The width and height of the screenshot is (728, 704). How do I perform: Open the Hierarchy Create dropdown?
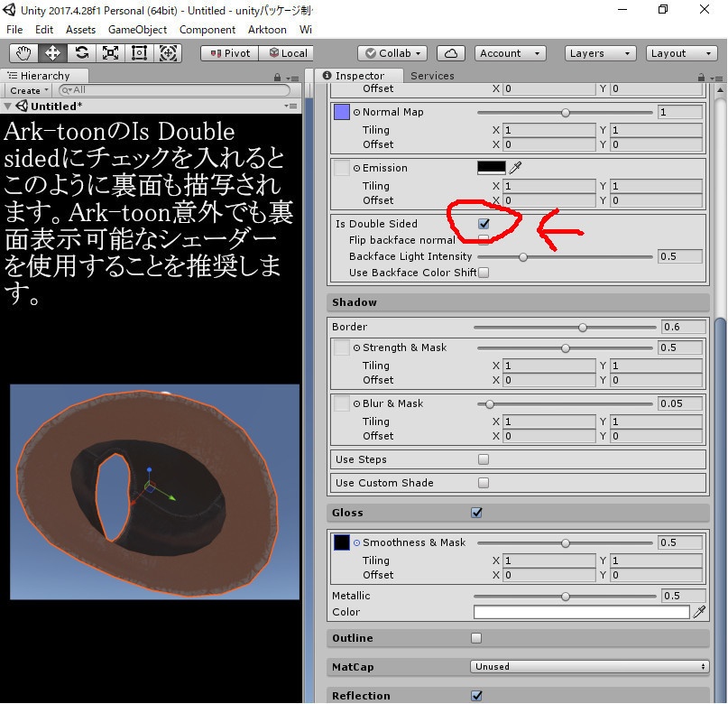pyautogui.click(x=29, y=90)
